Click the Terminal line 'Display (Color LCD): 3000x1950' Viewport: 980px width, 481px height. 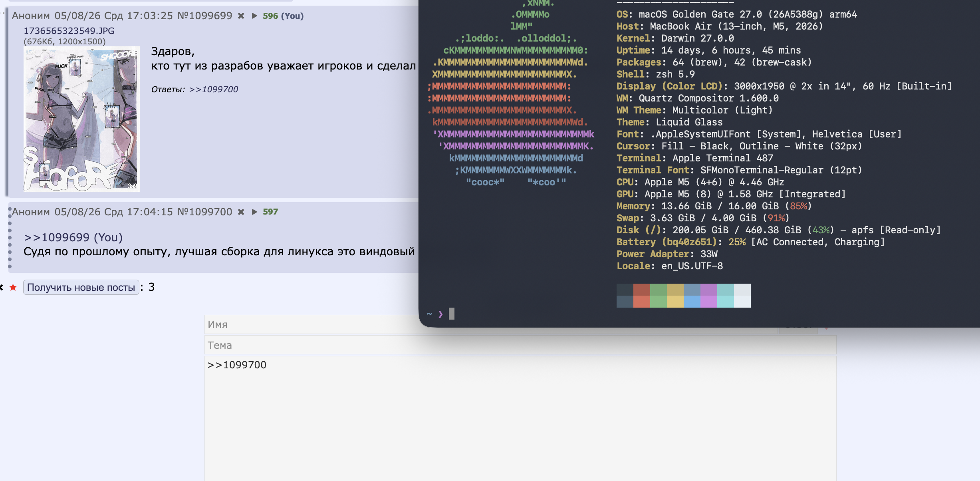point(784,86)
